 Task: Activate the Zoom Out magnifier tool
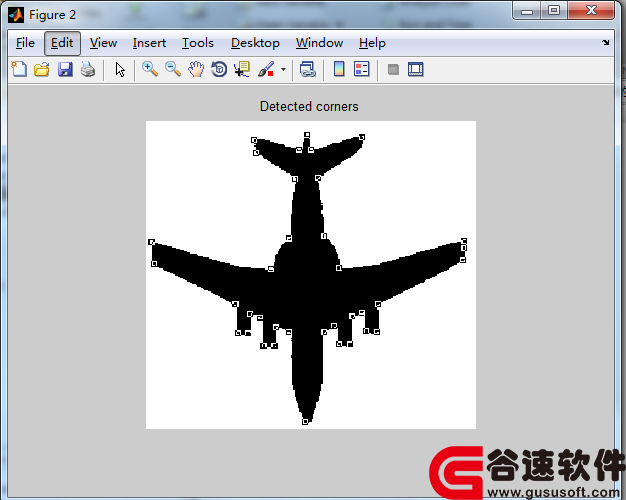point(173,69)
